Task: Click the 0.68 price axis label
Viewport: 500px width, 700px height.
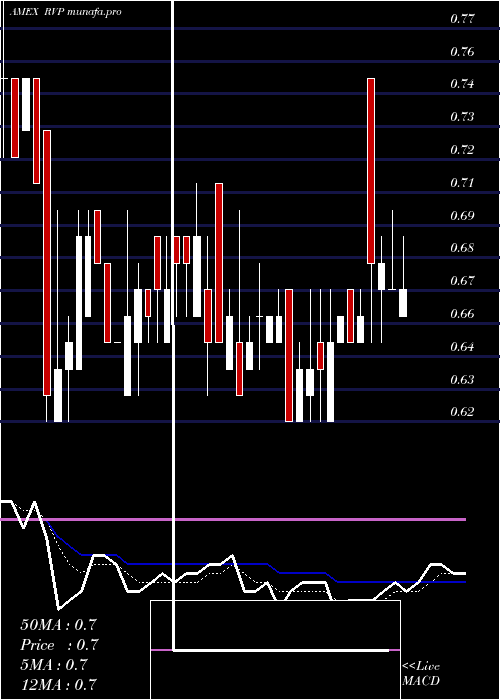Action: pos(462,248)
